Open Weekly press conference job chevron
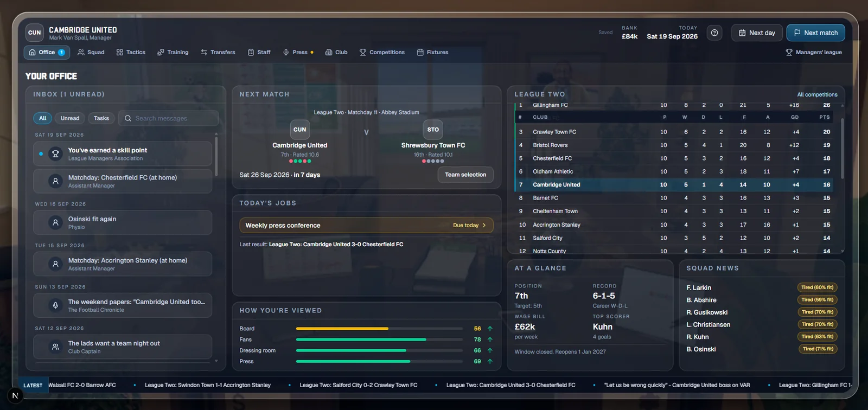This screenshot has width=868, height=410. click(x=484, y=225)
